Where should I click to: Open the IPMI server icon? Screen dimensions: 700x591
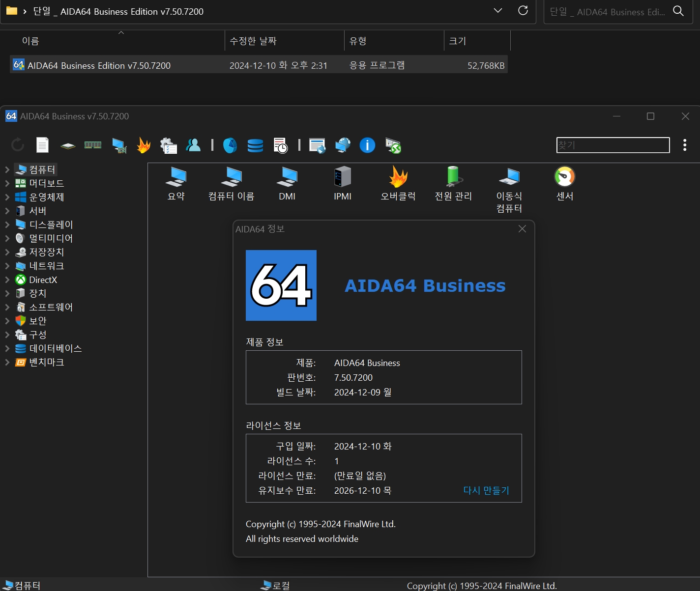(343, 184)
